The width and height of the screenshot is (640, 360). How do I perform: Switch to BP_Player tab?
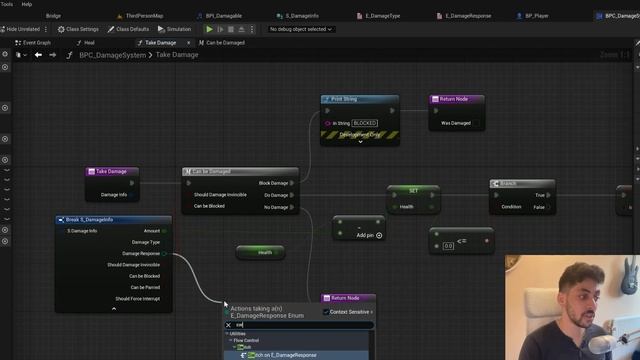point(533,16)
